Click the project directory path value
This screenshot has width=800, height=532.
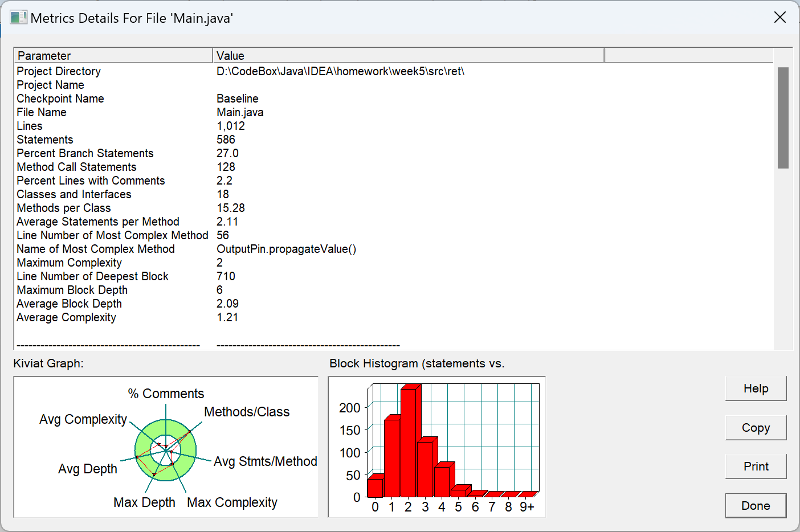[x=341, y=71]
